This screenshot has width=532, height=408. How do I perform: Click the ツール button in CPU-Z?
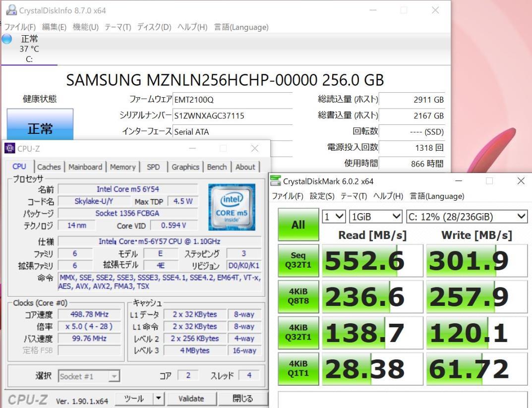coord(134,399)
